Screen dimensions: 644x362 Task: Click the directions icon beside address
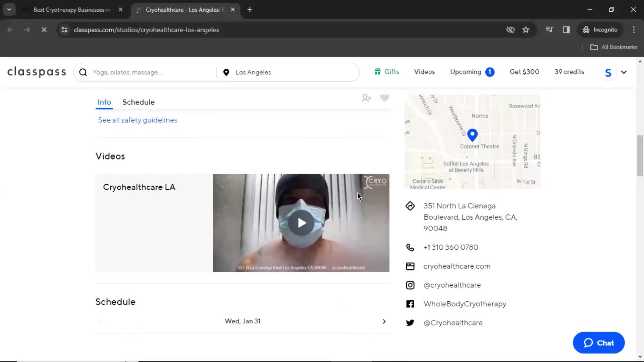coord(410,206)
